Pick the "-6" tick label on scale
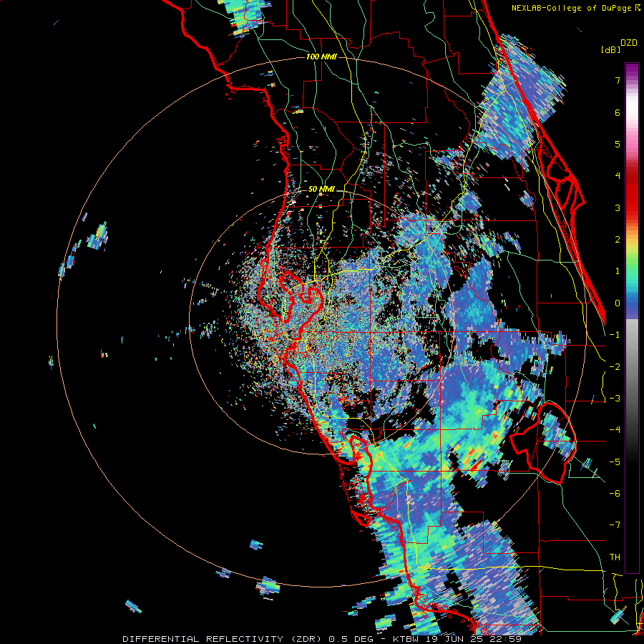The height and width of the screenshot is (644, 644). (x=615, y=494)
